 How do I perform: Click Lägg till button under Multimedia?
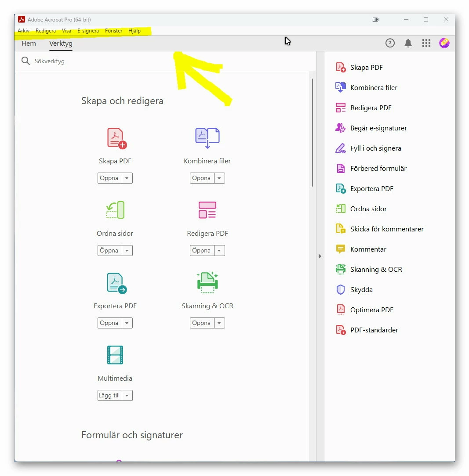tap(109, 396)
